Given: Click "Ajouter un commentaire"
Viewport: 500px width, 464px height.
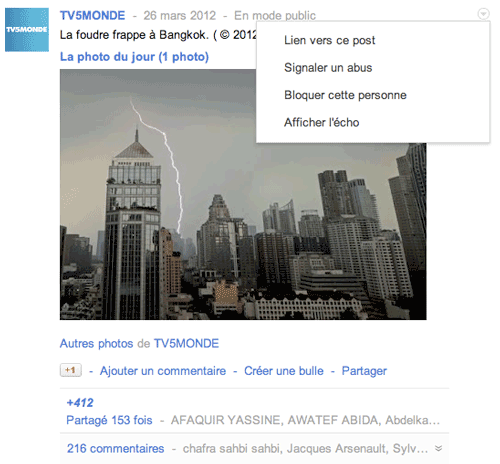Looking at the screenshot, I should [163, 371].
